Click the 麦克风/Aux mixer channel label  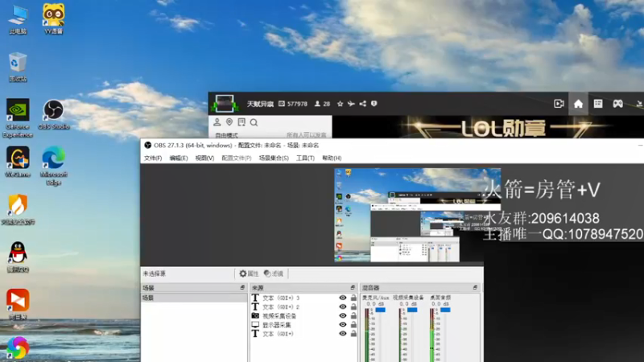375,298
